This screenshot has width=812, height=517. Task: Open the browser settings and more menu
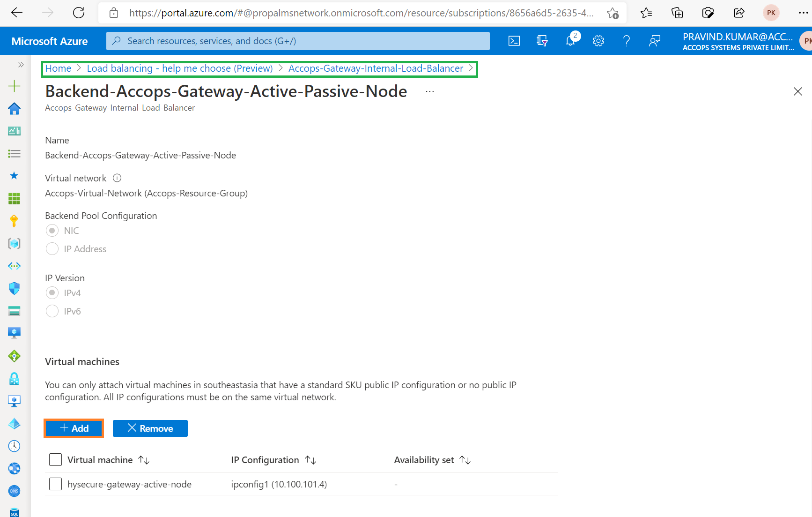803,13
